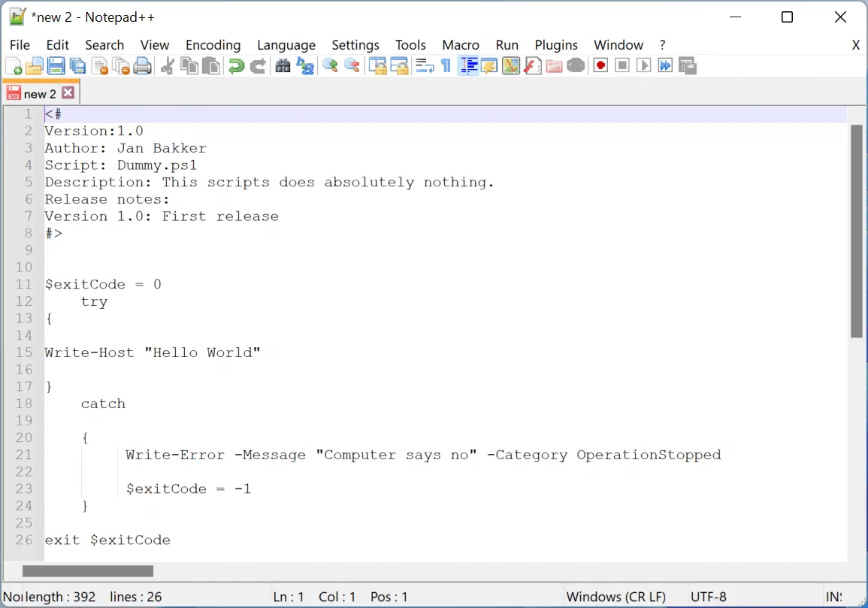Image resolution: width=868 pixels, height=608 pixels.
Task: Maximize the Notepad++ window
Action: 787,17
